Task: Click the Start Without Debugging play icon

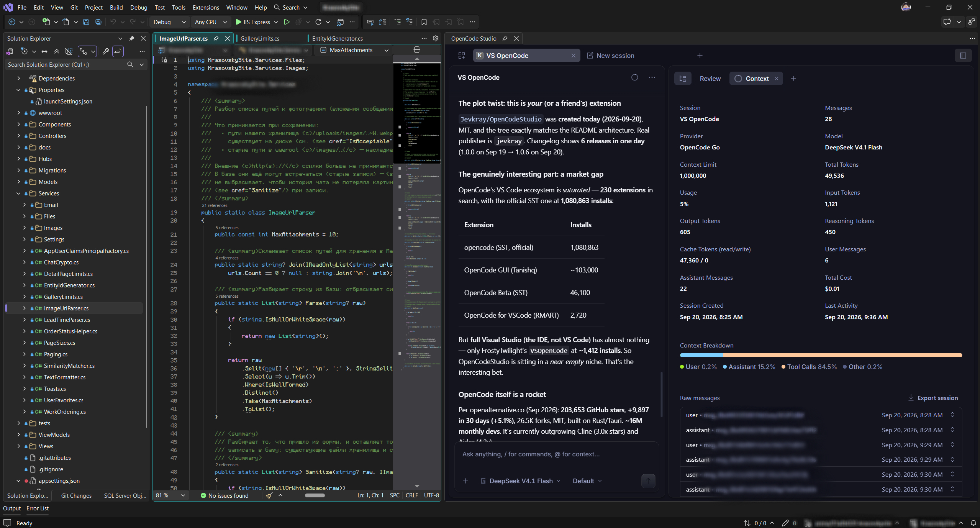Action: tap(287, 22)
